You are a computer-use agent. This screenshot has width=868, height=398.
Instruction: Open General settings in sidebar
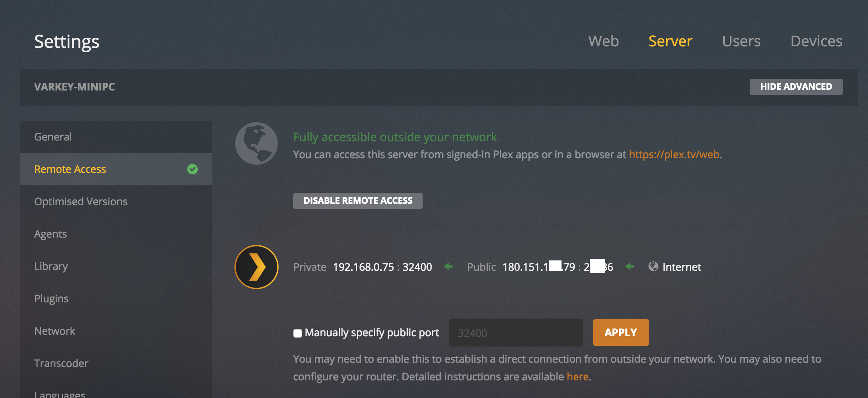(53, 137)
